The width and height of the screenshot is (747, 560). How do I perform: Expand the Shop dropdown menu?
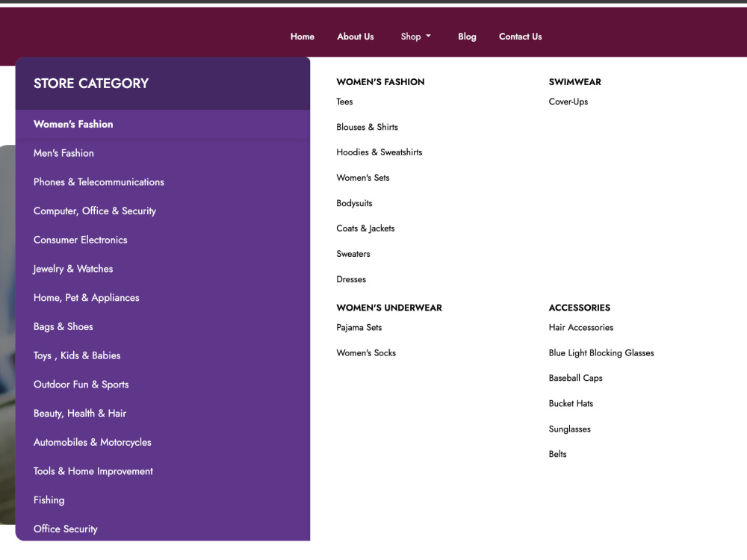(x=415, y=37)
